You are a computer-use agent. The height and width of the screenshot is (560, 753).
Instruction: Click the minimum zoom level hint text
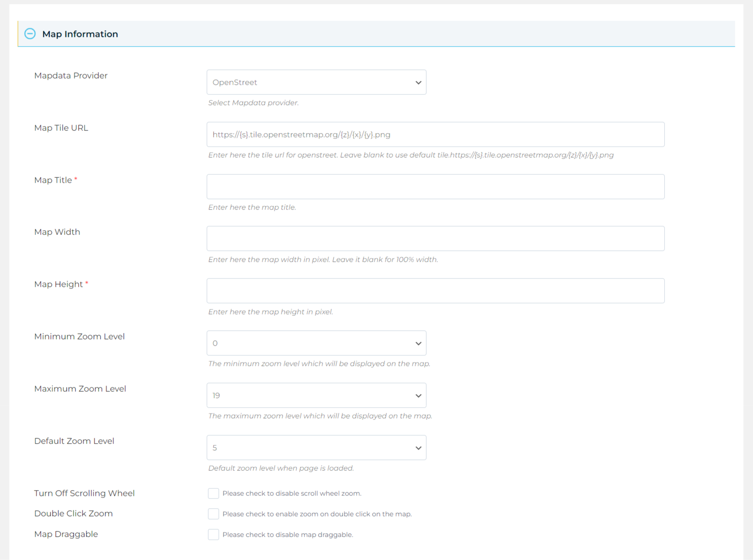pyautogui.click(x=319, y=364)
